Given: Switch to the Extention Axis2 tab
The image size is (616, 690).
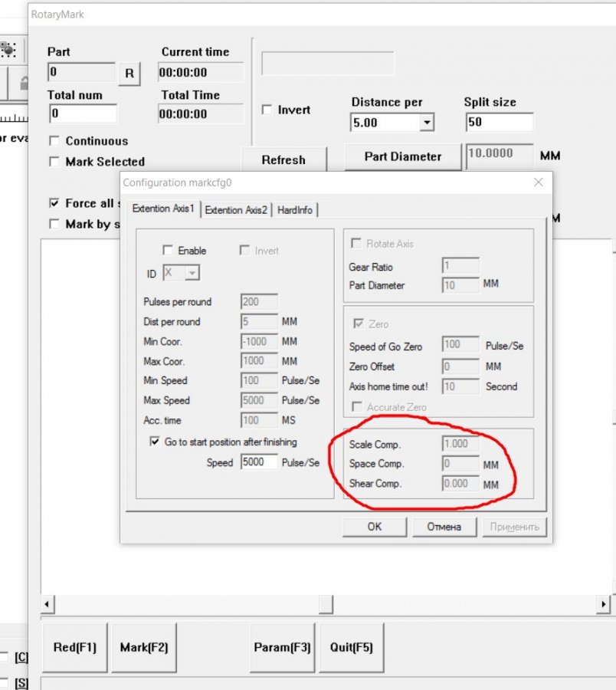Looking at the screenshot, I should tap(236, 210).
